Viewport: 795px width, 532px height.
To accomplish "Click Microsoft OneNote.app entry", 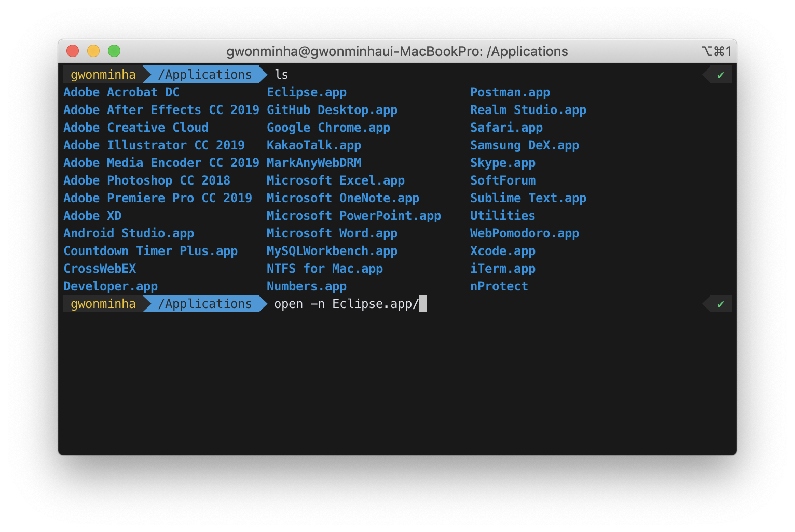I will (343, 198).
